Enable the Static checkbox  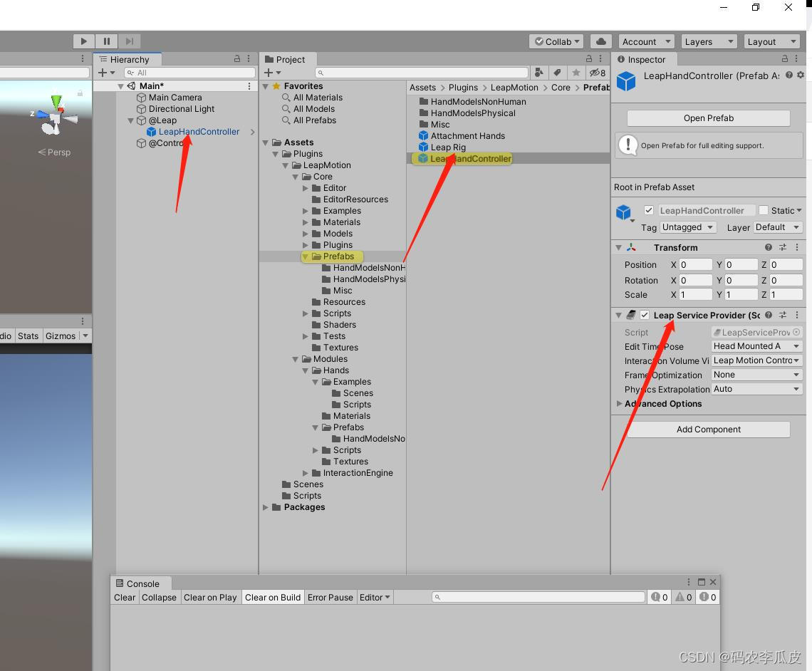764,210
